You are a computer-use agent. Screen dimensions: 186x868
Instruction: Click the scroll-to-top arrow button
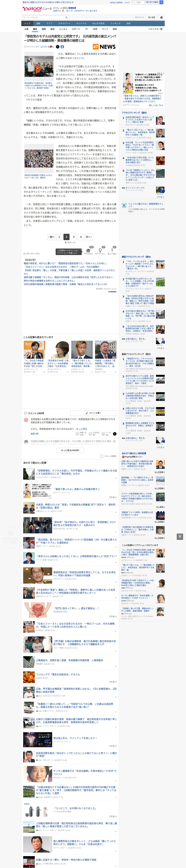[180, 537]
